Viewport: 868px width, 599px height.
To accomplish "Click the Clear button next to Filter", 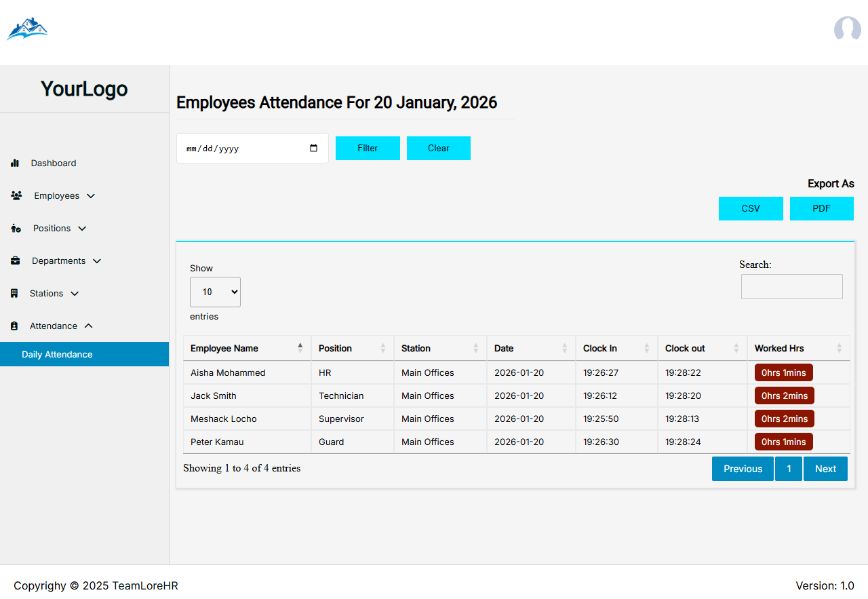I will pos(438,148).
